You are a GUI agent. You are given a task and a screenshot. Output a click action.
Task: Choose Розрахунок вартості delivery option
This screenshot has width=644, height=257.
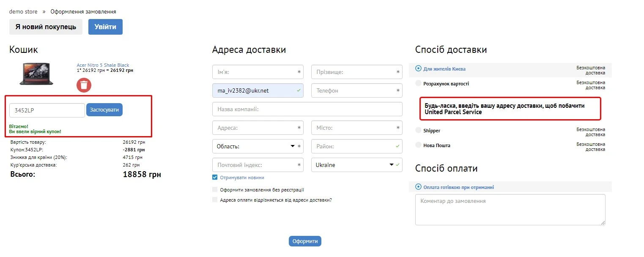(418, 83)
